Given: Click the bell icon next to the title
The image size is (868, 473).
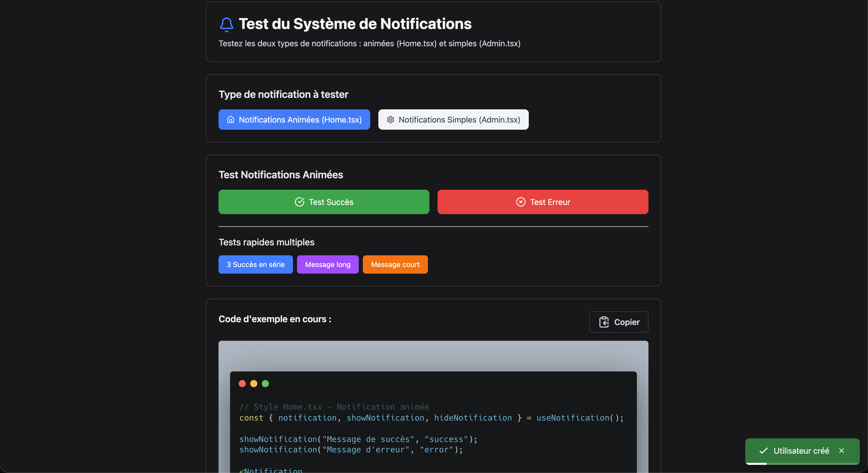Looking at the screenshot, I should pos(226,24).
